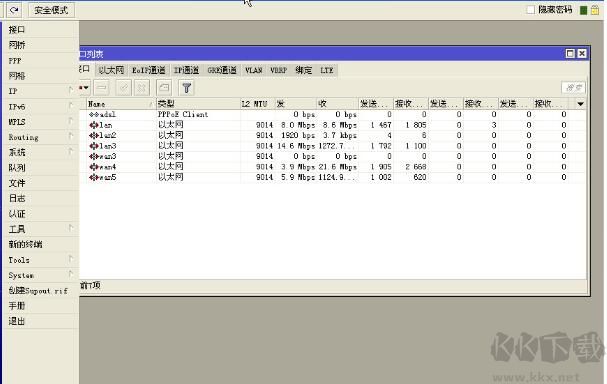This screenshot has height=384, width=607.
Task: Click the adsl row interface icon
Action: pos(94,114)
